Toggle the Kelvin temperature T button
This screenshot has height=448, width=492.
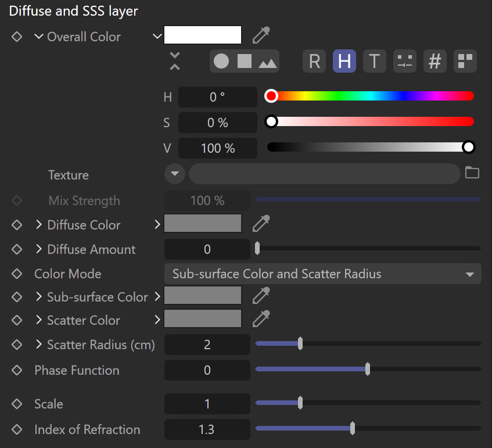(x=374, y=61)
